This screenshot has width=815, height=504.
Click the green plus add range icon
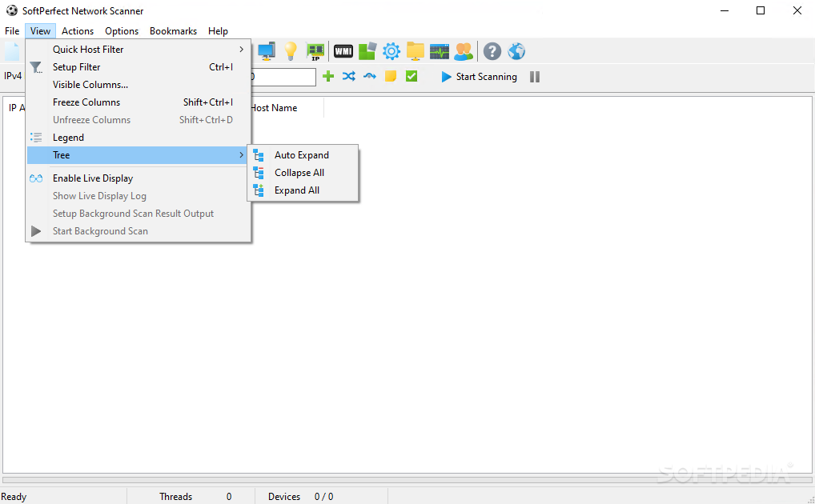pos(328,76)
